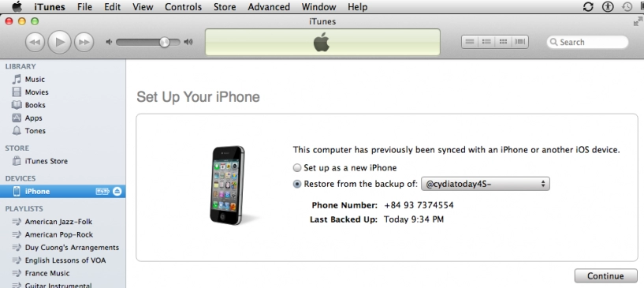This screenshot has width=644, height=288.
Task: Open the Window menu
Action: click(x=318, y=7)
